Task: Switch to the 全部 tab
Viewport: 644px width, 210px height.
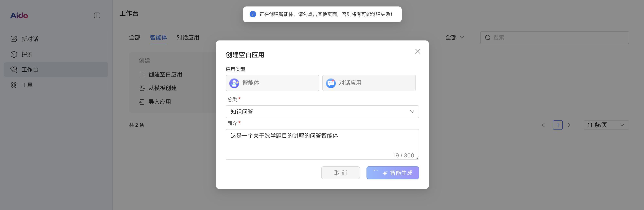Action: pos(135,37)
